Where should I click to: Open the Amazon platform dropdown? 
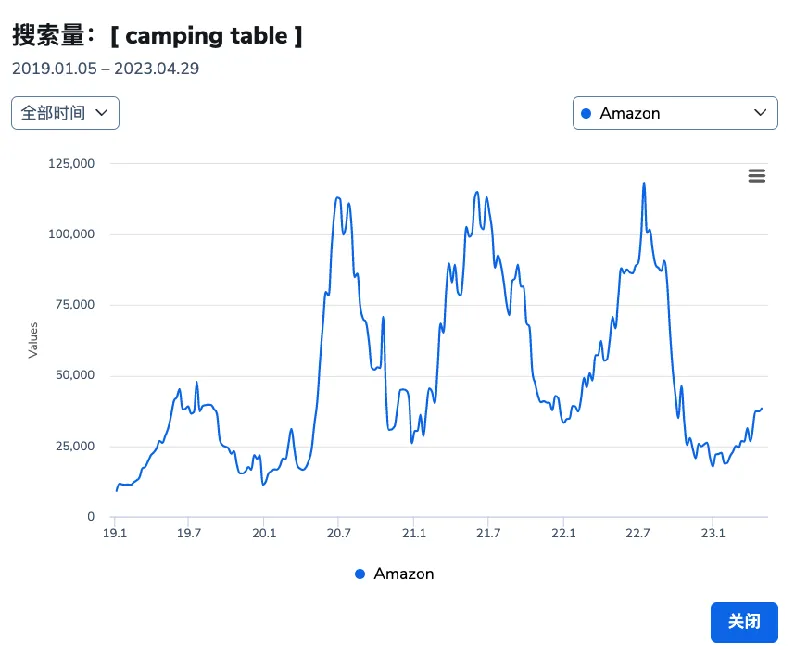[x=675, y=113]
